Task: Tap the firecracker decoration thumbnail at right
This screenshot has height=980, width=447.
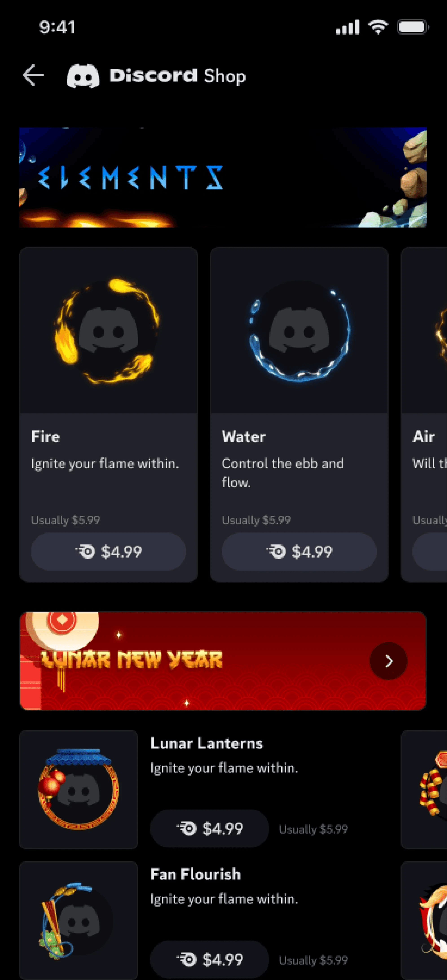Action: click(x=424, y=789)
